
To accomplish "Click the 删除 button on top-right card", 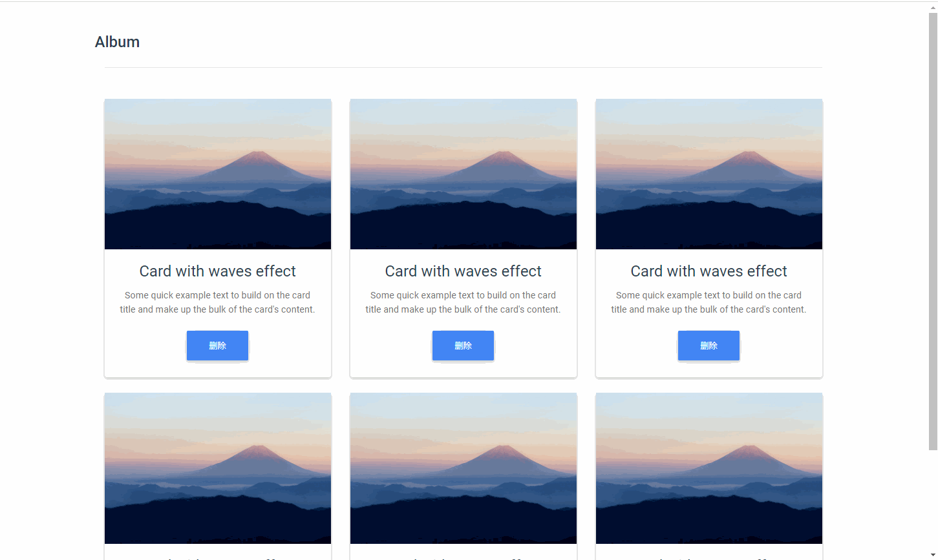I will coord(709,346).
